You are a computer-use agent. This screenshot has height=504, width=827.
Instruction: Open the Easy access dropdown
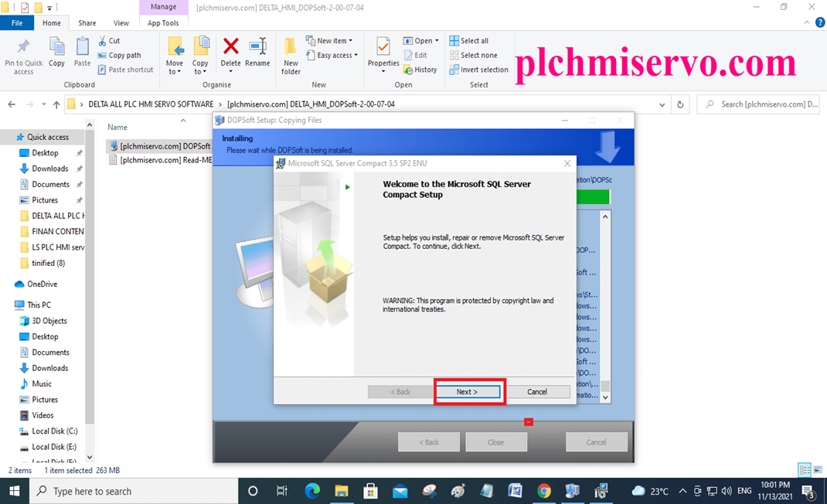point(332,55)
